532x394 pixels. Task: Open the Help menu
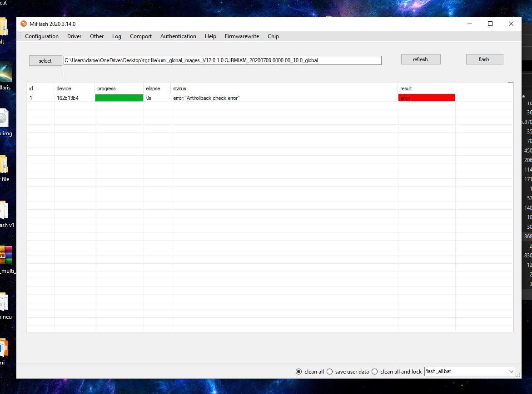210,36
